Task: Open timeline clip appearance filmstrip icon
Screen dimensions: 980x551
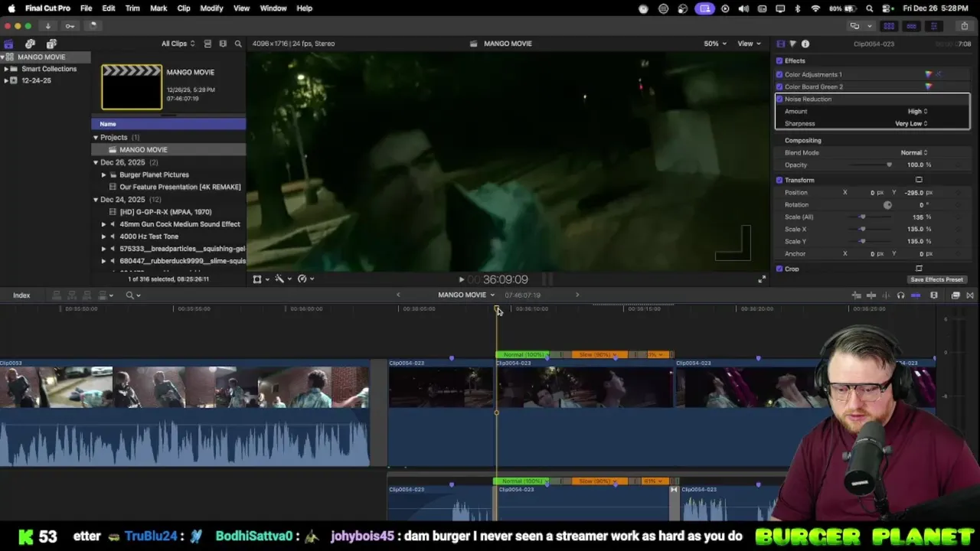Action: click(934, 295)
